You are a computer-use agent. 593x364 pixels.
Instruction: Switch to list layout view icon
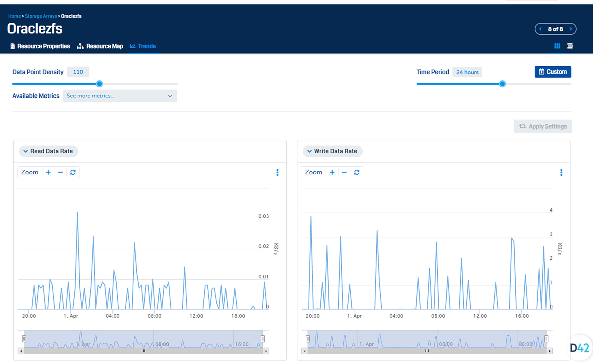pyautogui.click(x=570, y=46)
